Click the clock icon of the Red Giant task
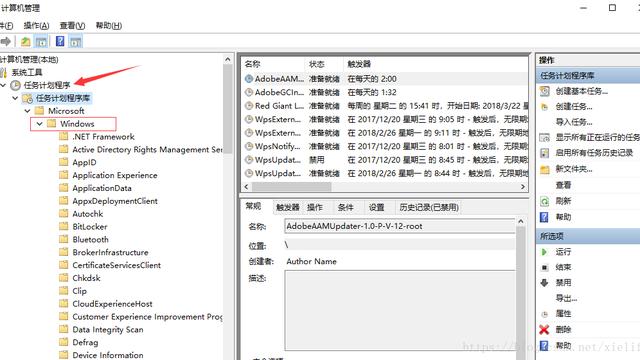The width and height of the screenshot is (640, 360). pos(249,106)
